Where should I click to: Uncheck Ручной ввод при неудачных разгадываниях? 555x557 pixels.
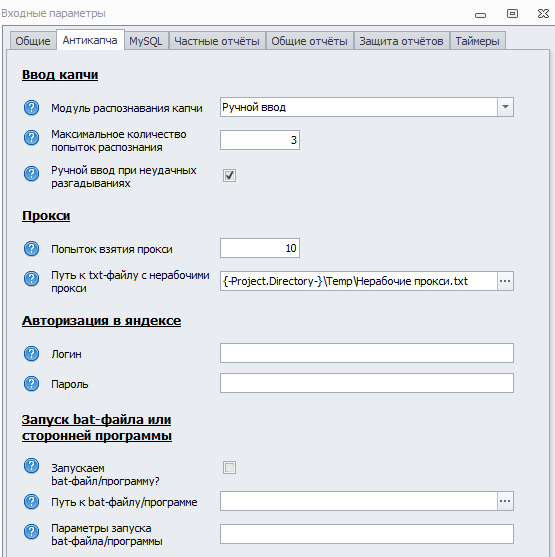point(229,175)
